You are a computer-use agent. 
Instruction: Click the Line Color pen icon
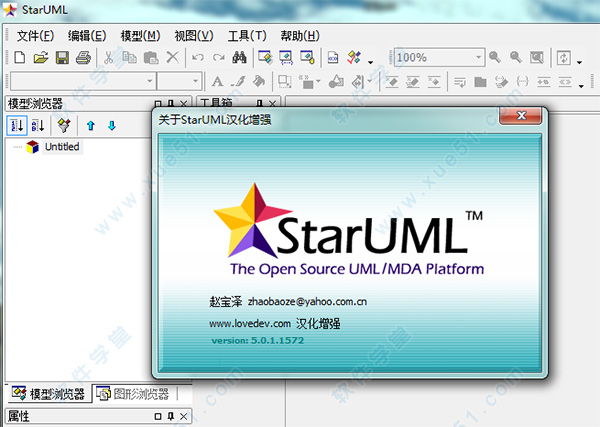coord(238,81)
